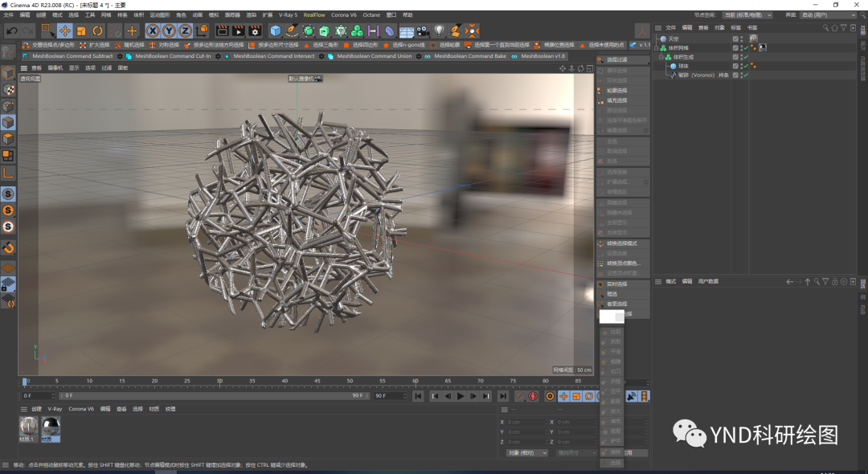Click the green extrude generator icon

point(325,31)
